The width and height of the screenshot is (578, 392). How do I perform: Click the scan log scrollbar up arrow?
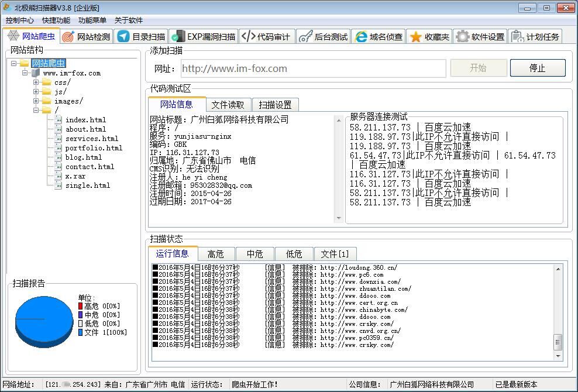click(558, 269)
